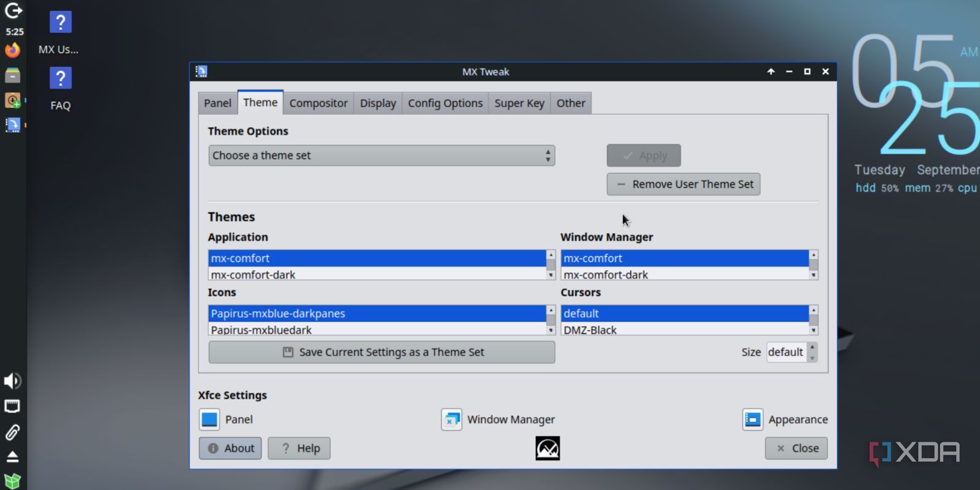Image resolution: width=980 pixels, height=490 pixels.
Task: Open the file manager in the side panel
Action: 12,75
